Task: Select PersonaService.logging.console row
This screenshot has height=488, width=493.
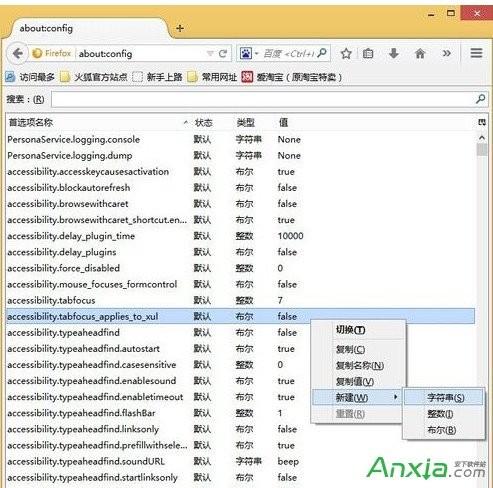Action: [240, 140]
